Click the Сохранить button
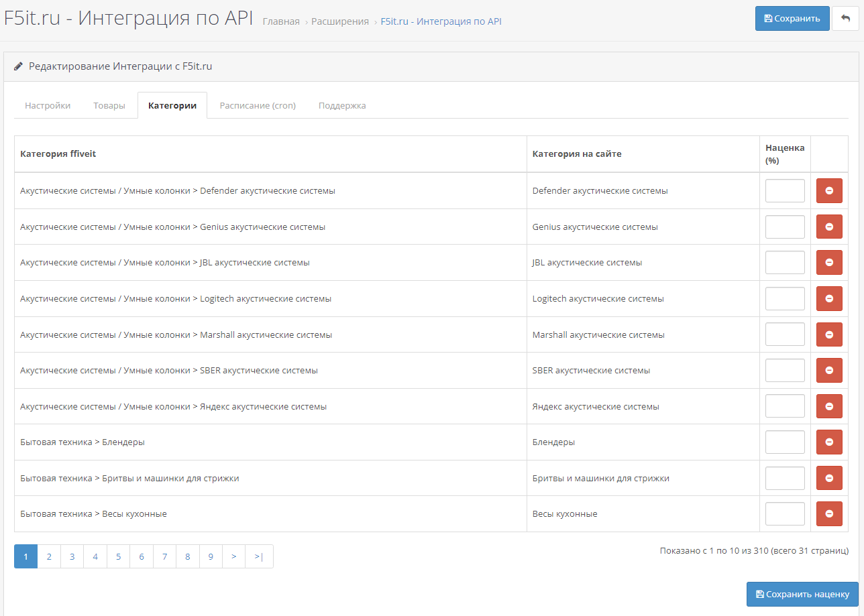The height and width of the screenshot is (616, 864). pyautogui.click(x=792, y=19)
